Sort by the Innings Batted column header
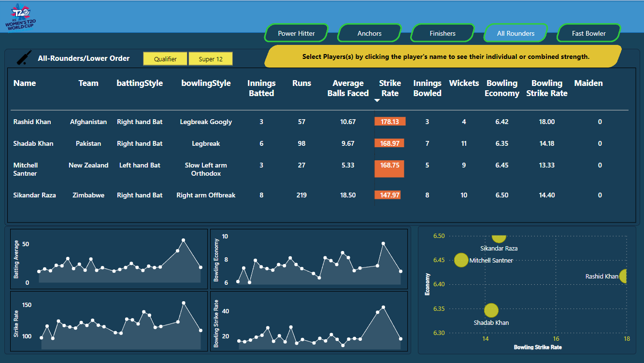644x363 pixels. click(x=261, y=88)
